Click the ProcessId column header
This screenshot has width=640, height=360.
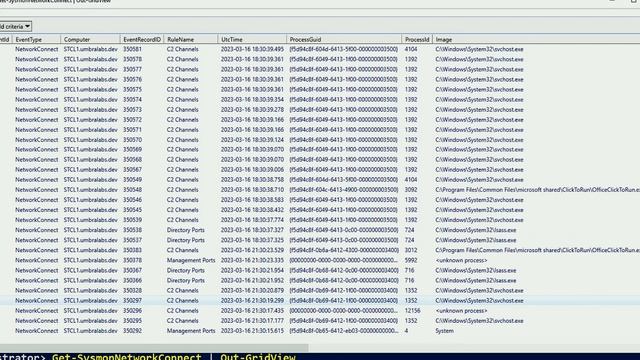(417, 40)
